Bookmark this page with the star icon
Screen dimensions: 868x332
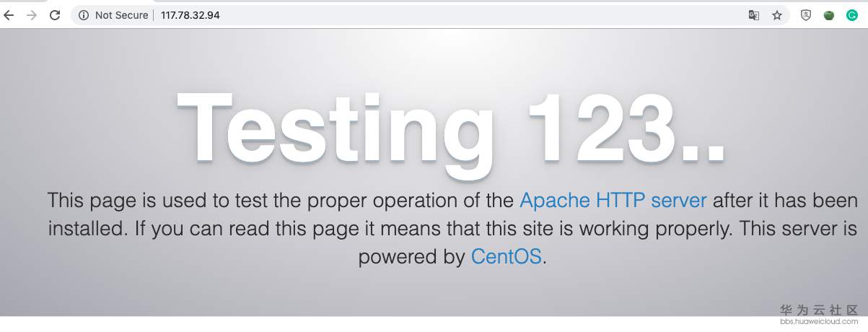(777, 15)
